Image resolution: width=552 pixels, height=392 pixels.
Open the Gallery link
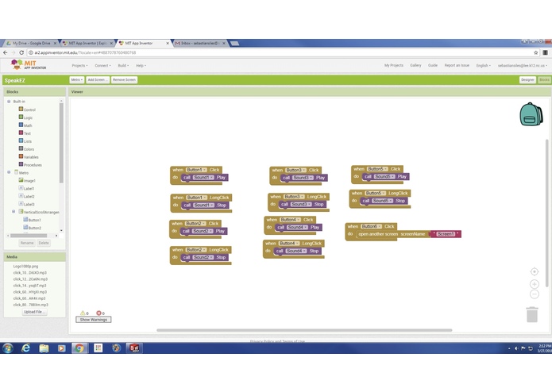click(415, 65)
